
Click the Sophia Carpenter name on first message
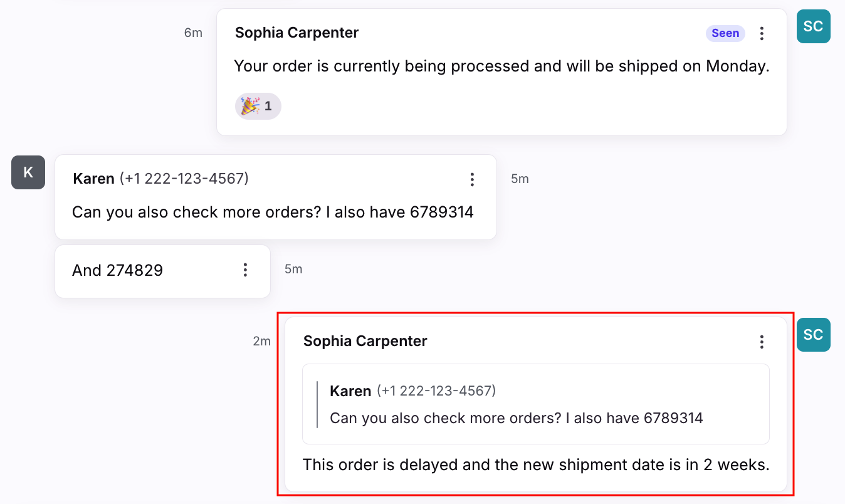tap(297, 33)
